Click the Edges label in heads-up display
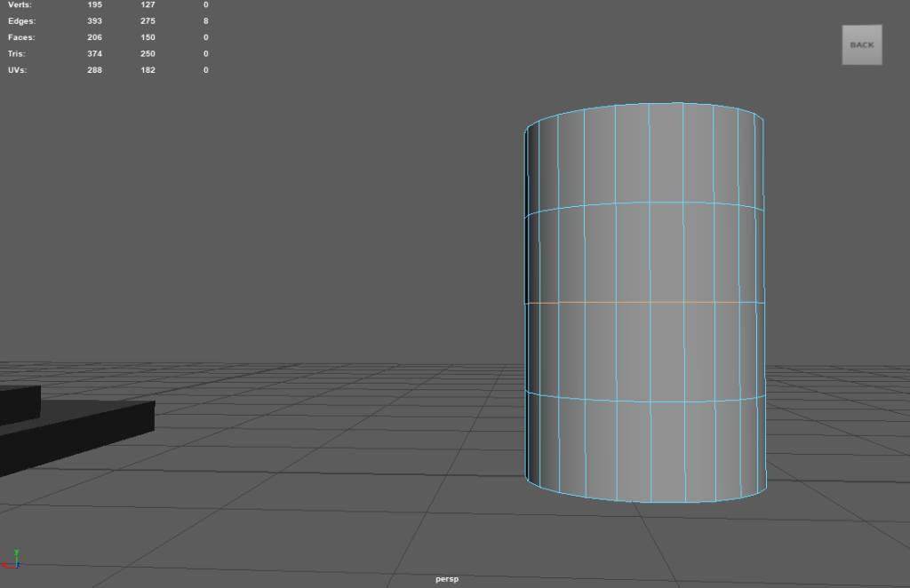This screenshot has height=588, width=910. tap(21, 20)
